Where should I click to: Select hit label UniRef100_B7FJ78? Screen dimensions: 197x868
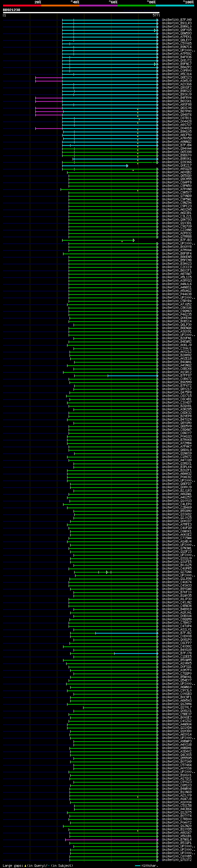177,653
